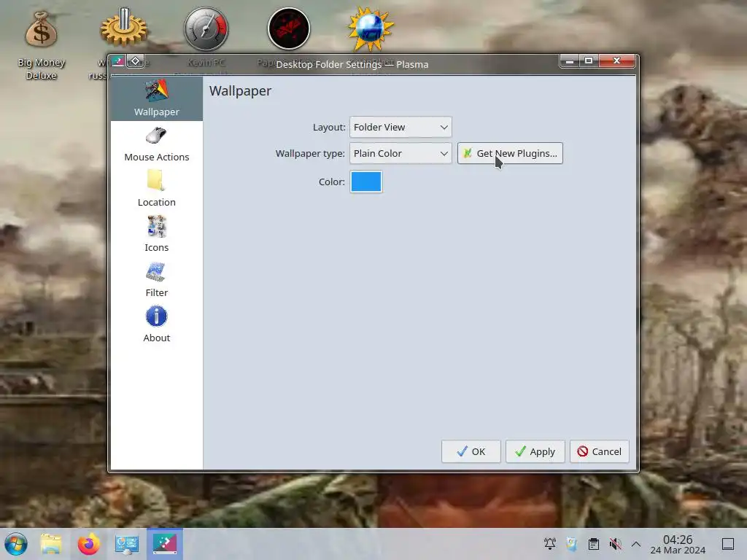Screen dimensions: 747x560
Task: Expand the Layout dropdown showing Folder View
Action: pyautogui.click(x=400, y=127)
